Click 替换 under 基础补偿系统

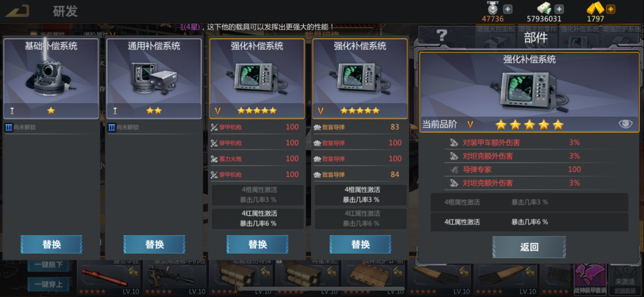(x=52, y=244)
